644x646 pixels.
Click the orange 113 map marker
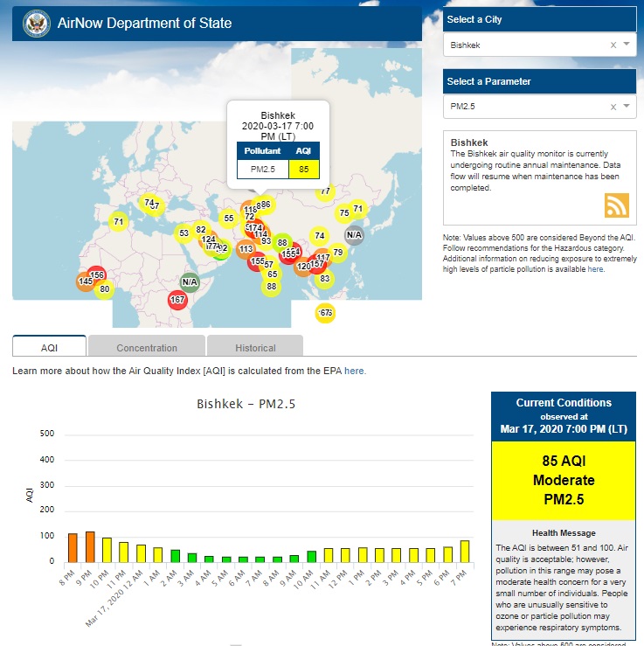click(x=246, y=249)
